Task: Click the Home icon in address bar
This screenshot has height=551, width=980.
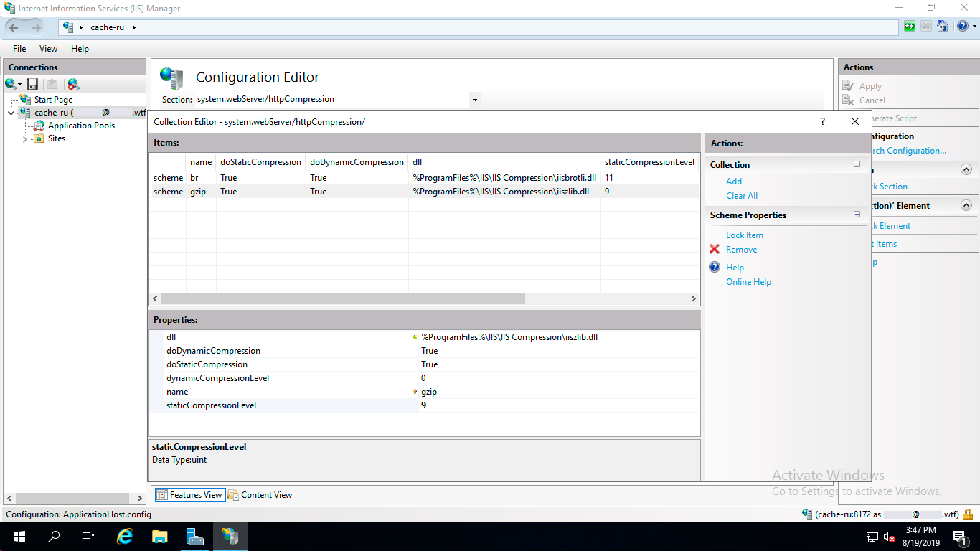Action: [x=943, y=27]
